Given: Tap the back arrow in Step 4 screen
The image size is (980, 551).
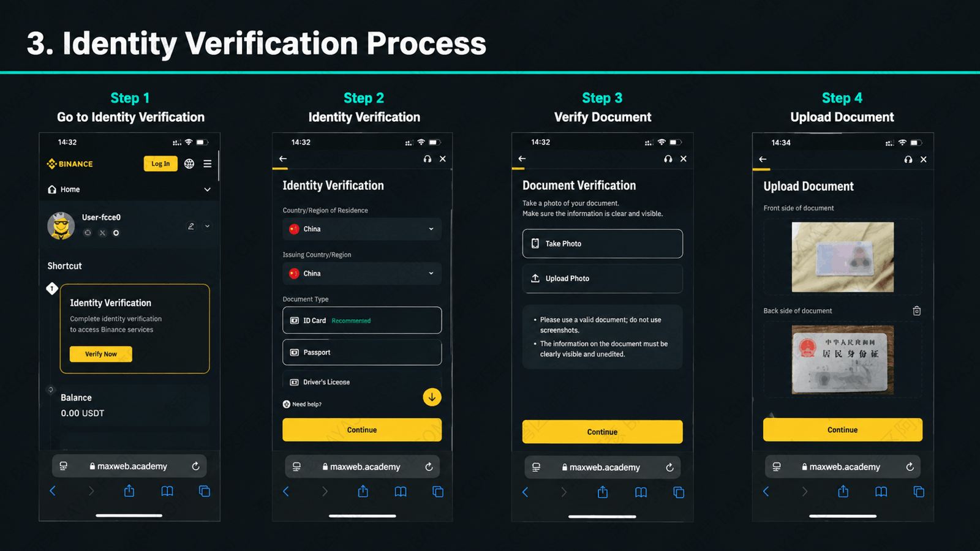Looking at the screenshot, I should point(763,159).
